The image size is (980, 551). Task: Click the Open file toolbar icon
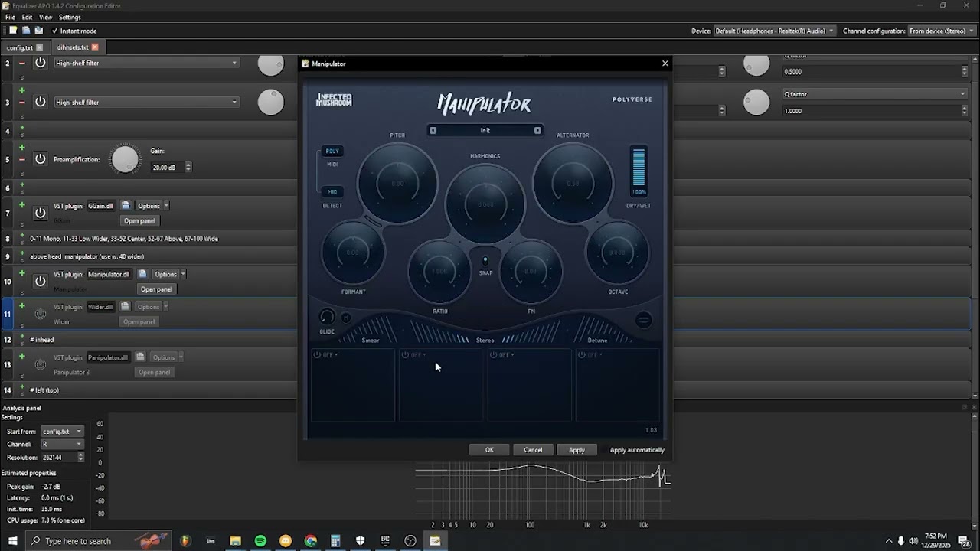pos(25,31)
